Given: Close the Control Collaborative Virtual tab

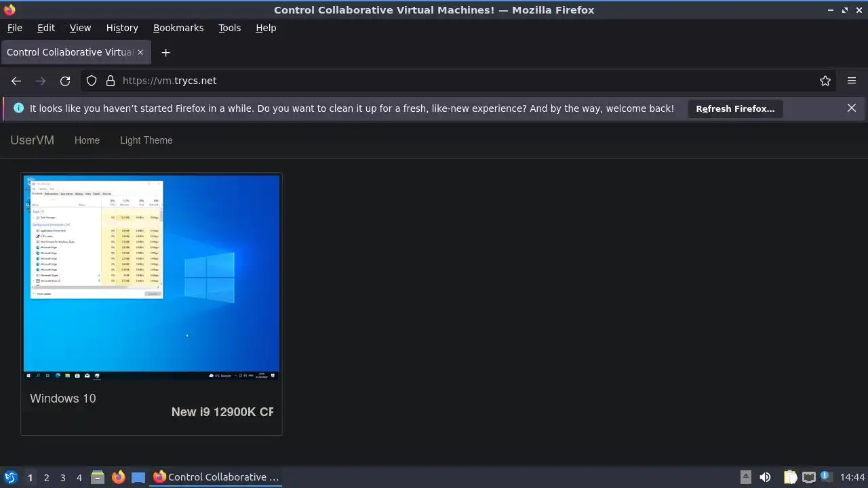Looking at the screenshot, I should coord(140,52).
